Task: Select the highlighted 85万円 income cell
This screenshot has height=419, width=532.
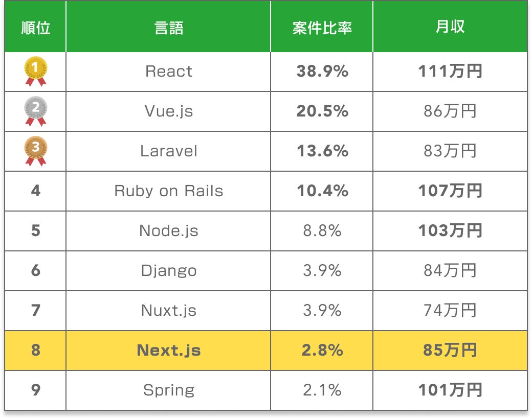Action: click(x=450, y=351)
